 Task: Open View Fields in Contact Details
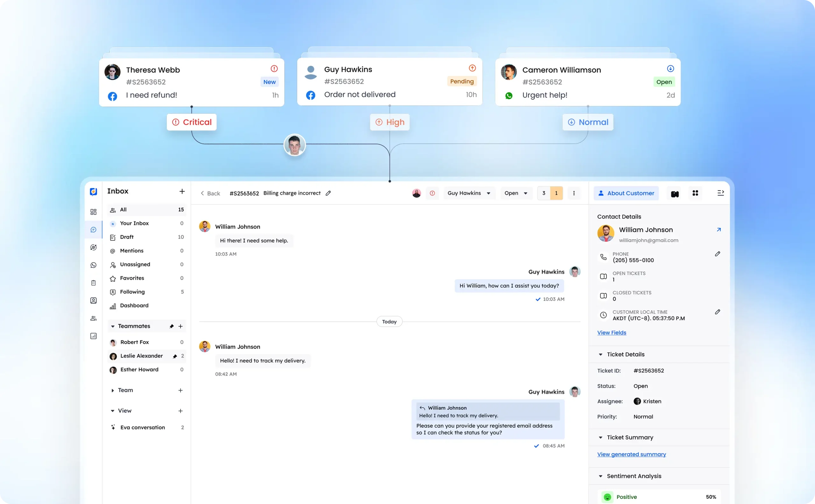611,332
